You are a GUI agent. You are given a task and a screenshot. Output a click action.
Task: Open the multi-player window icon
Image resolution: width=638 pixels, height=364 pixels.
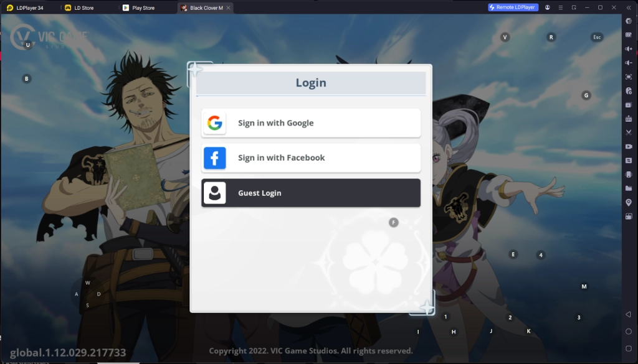[629, 105]
